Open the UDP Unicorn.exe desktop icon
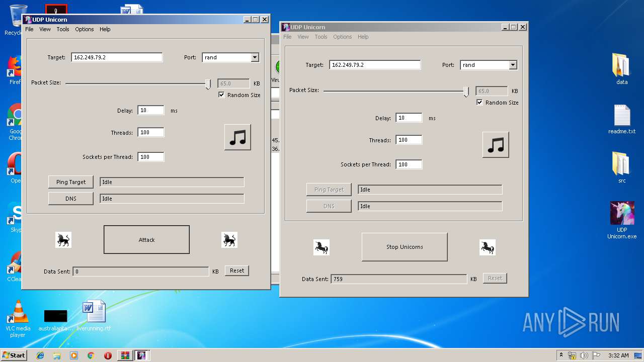This screenshot has height=362, width=644. pos(622,220)
